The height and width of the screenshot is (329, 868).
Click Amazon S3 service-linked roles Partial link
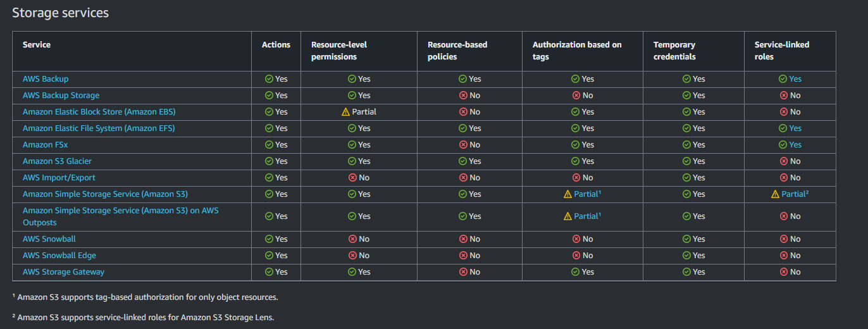coord(794,194)
